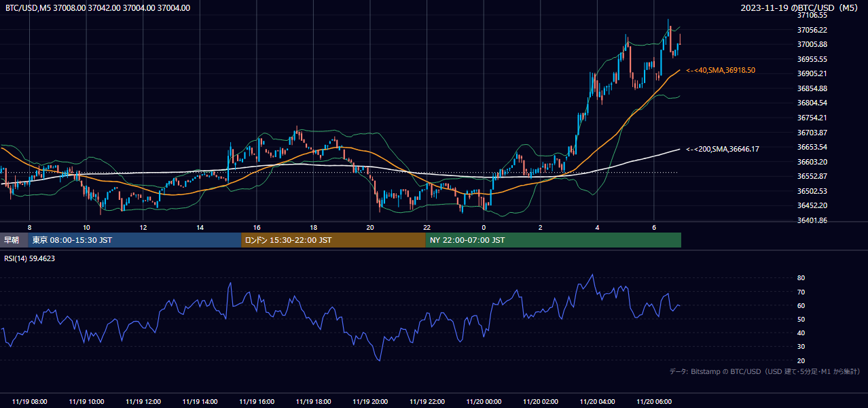Screen dimensions: 868x408
Task: Click price axis value 36452.20
Action: point(812,205)
